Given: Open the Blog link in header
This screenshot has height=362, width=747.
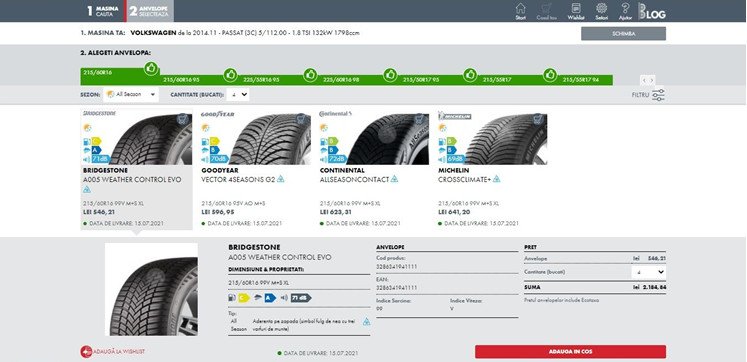Looking at the screenshot, I should pos(652,11).
